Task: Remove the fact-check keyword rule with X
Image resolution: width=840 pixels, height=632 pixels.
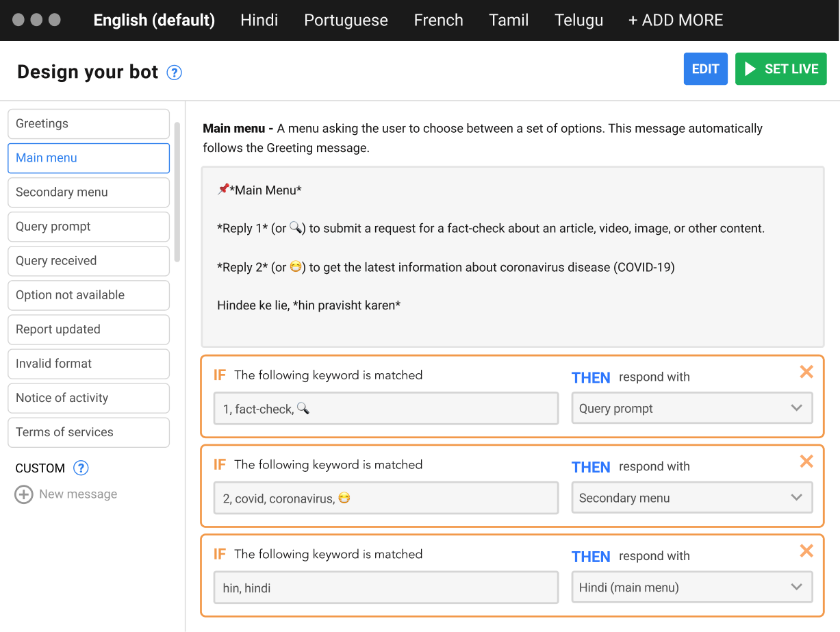Action: pos(806,372)
